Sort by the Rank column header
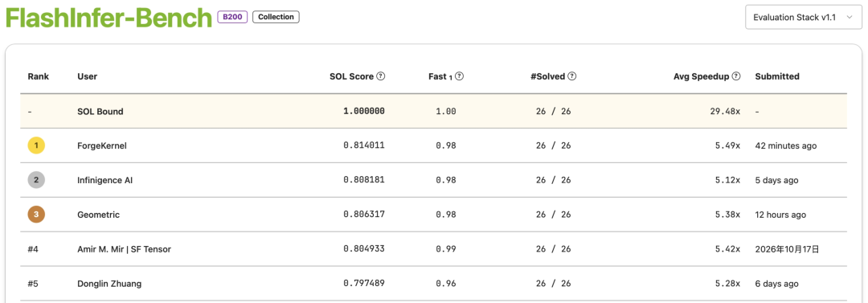This screenshot has height=303, width=868. (39, 76)
